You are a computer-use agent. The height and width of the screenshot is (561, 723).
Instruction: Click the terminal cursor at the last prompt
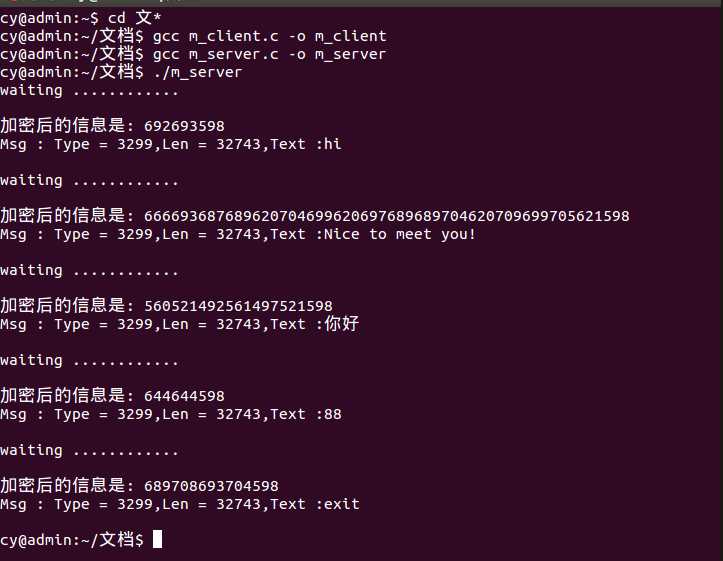click(x=157, y=540)
